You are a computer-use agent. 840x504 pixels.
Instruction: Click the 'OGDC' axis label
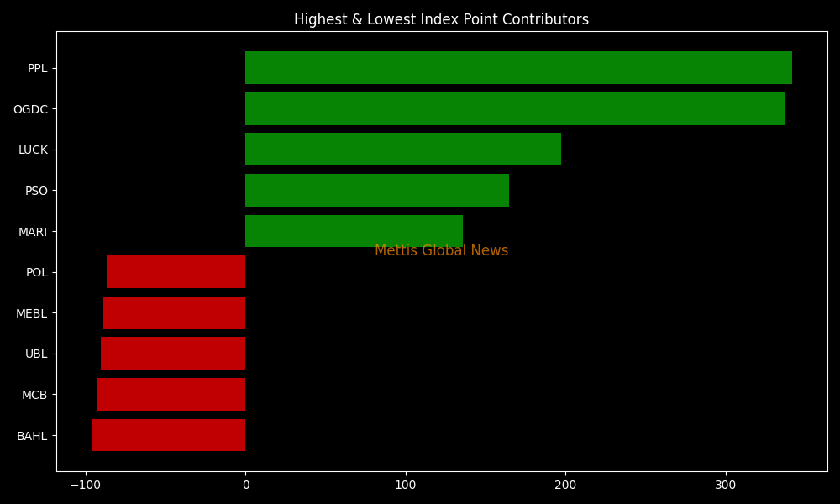pyautogui.click(x=30, y=109)
